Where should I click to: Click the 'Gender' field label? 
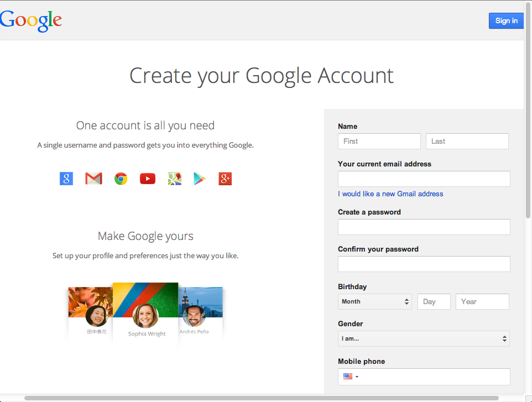coord(350,323)
